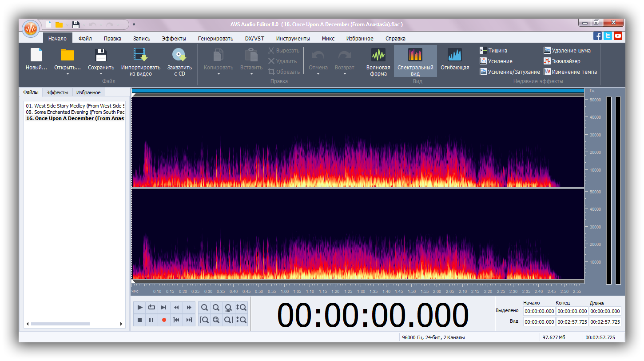Click the vertical zoom in icon
The height and width of the screenshot is (361, 644).
point(241,307)
